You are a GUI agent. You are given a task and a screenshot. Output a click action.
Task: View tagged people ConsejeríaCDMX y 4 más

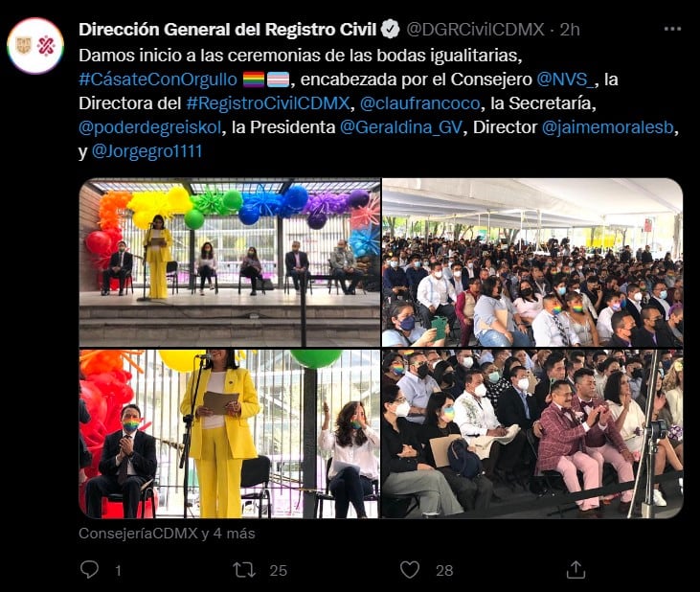(167, 534)
